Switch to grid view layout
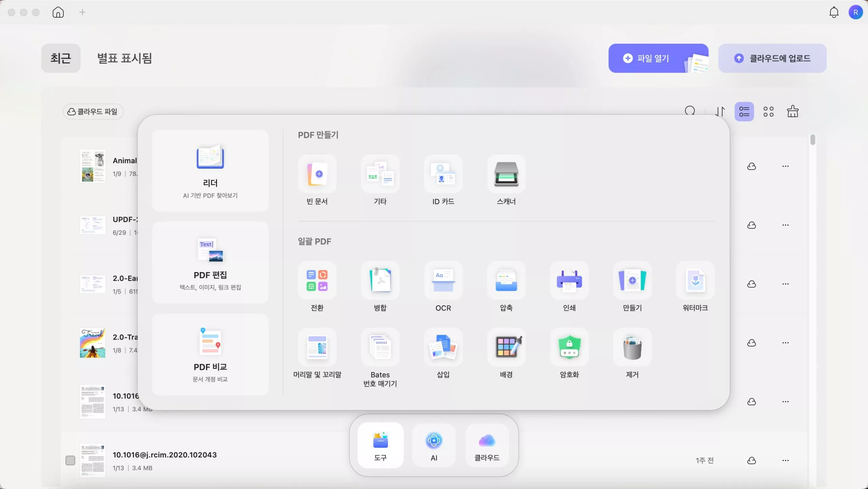Viewport: 868px width, 489px height. click(x=768, y=112)
